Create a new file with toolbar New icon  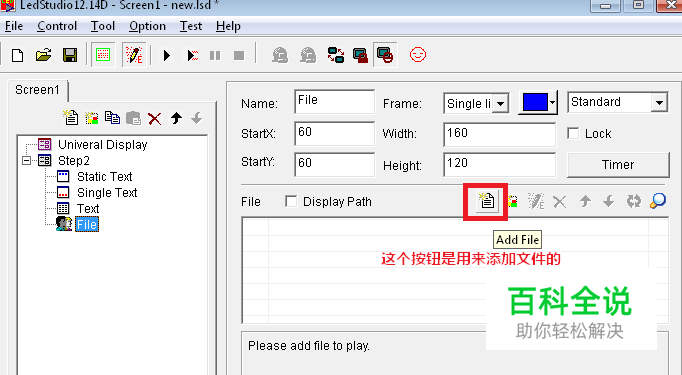[x=17, y=56]
